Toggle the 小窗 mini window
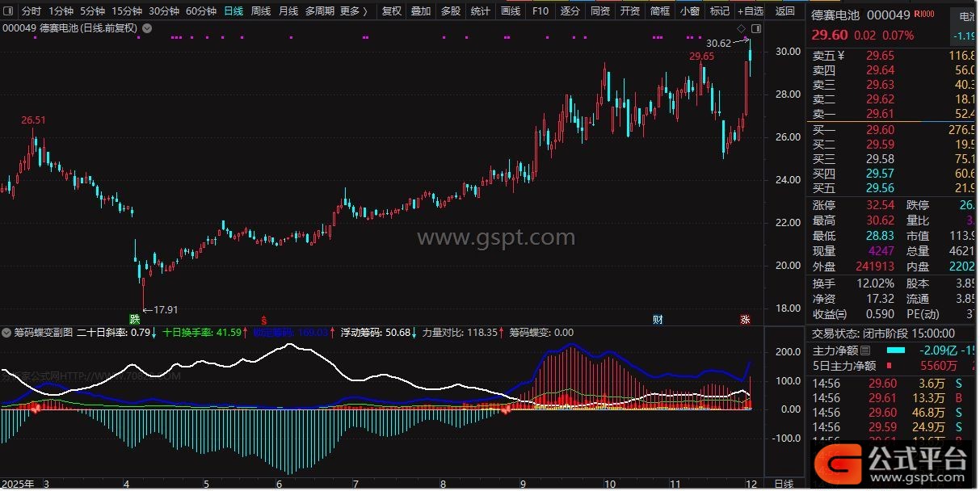 (689, 11)
